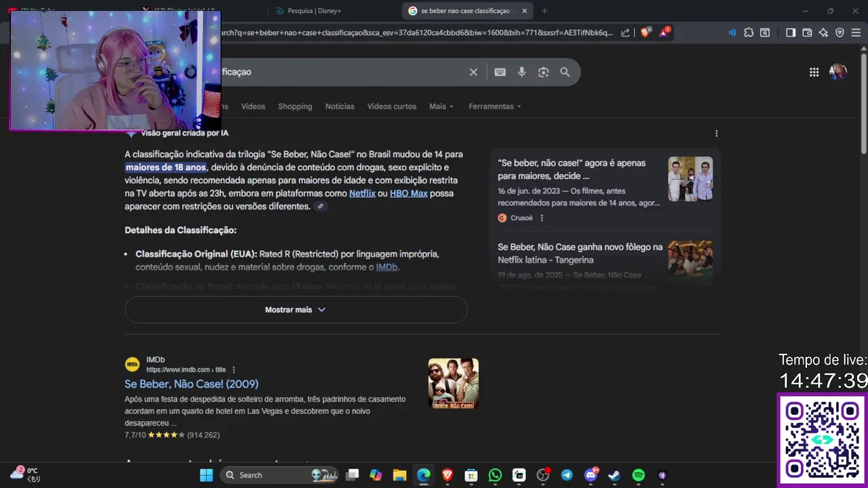Open more options for Crusoé source
Image resolution: width=868 pixels, height=488 pixels.
(541, 218)
